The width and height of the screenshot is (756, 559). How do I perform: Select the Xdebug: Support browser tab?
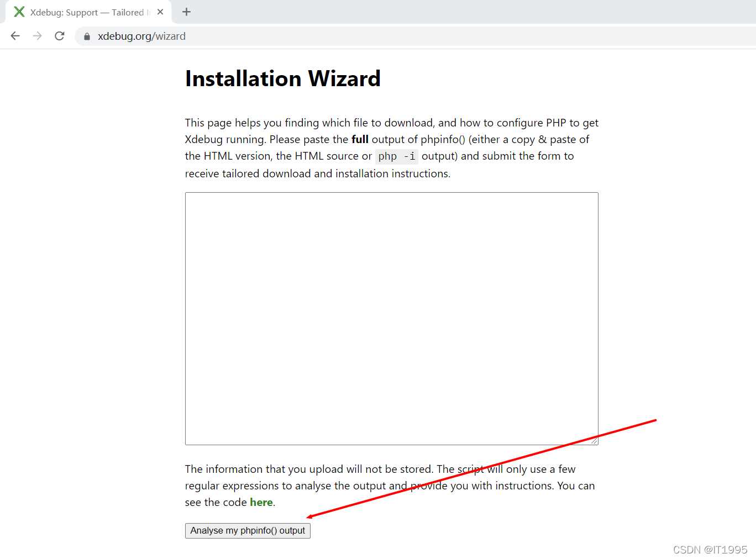coord(88,12)
